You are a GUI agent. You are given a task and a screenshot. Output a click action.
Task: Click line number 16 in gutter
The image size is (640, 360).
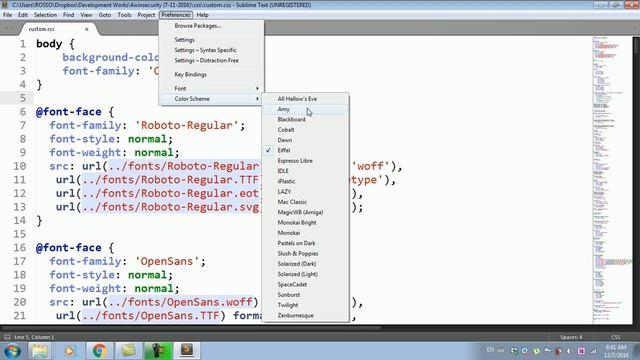[x=20, y=248]
